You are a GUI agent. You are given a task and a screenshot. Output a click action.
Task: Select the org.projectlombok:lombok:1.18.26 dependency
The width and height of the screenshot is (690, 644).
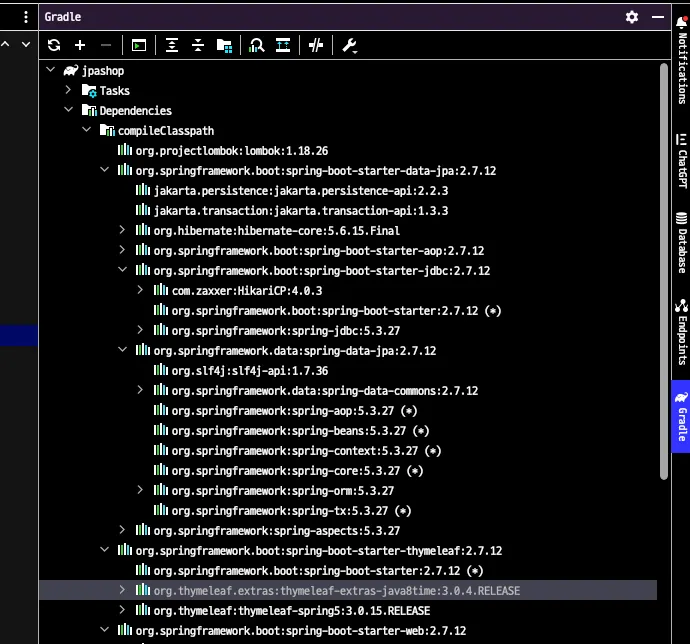[x=231, y=151]
